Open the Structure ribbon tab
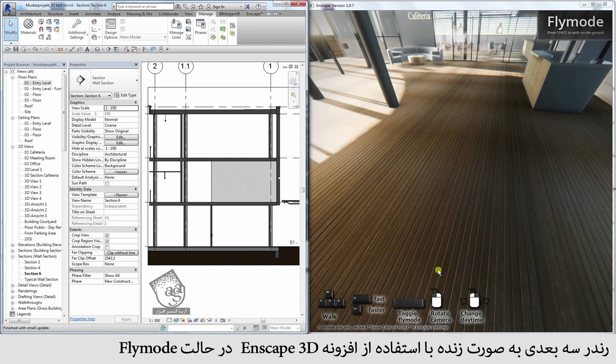The height and width of the screenshot is (364, 616). tap(55, 14)
